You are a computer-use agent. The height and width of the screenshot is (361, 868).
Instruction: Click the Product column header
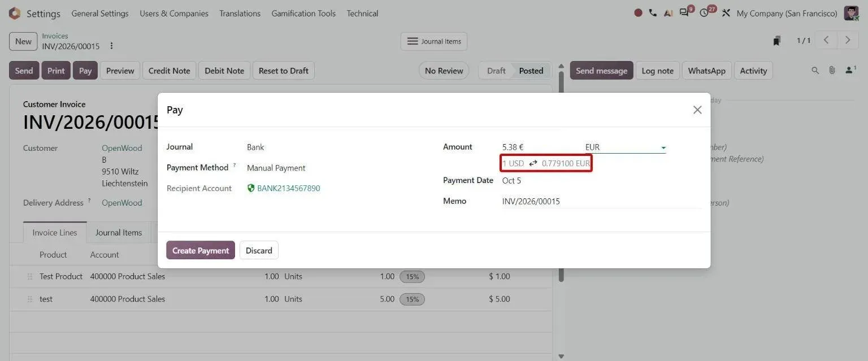coord(53,255)
